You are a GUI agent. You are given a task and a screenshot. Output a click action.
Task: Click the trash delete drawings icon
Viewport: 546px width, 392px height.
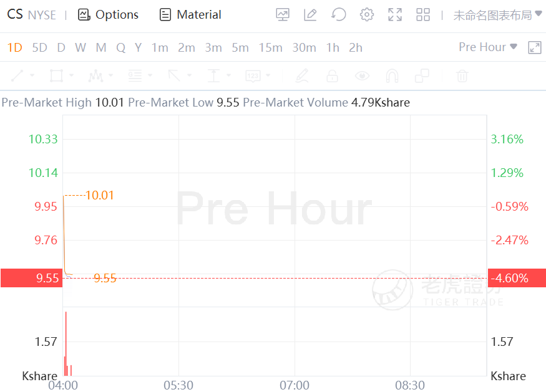coord(462,76)
